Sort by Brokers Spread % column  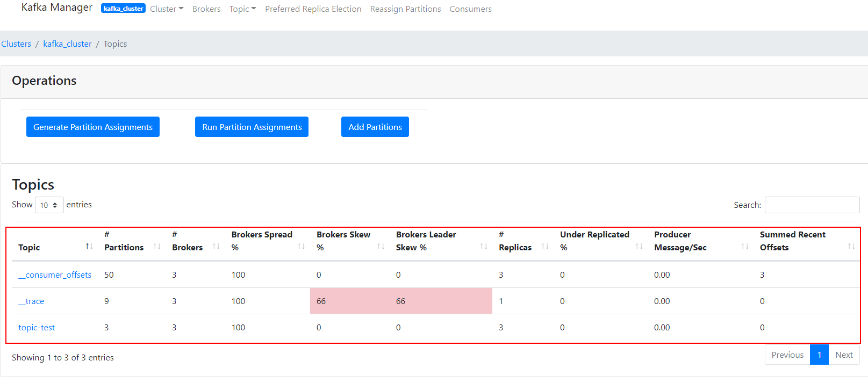(x=301, y=247)
